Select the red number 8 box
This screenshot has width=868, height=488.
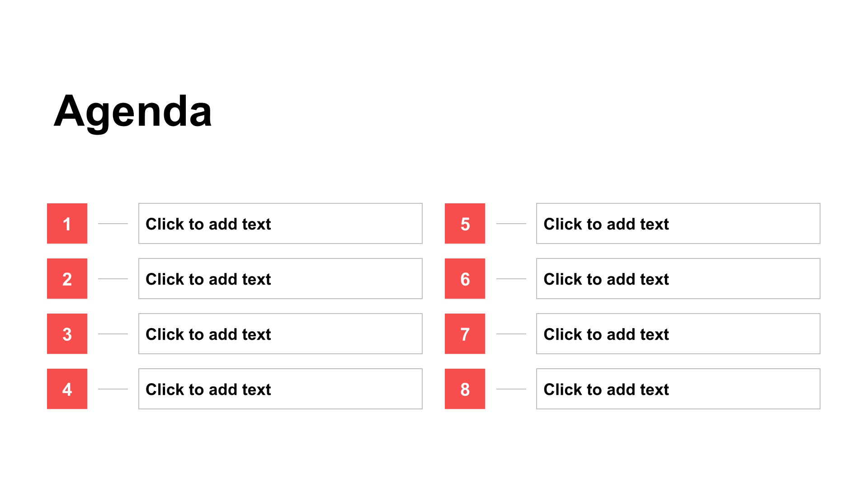point(465,389)
